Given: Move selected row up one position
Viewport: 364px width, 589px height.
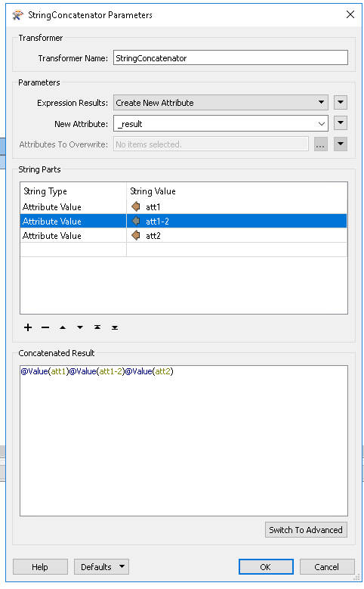Looking at the screenshot, I should [63, 327].
